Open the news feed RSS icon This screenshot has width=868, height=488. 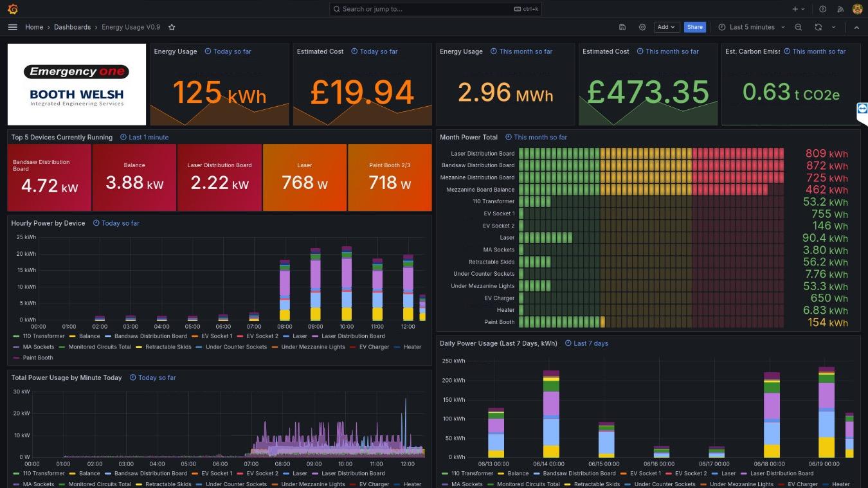[840, 9]
